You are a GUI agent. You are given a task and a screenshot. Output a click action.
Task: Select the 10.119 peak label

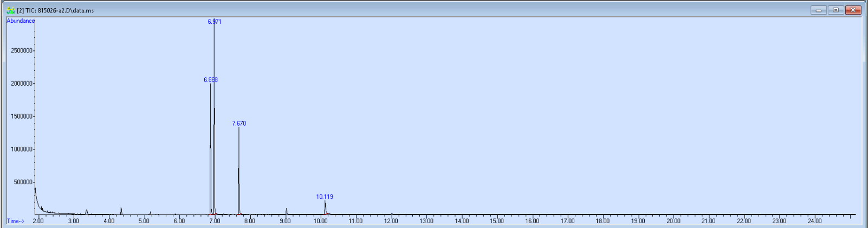325,197
